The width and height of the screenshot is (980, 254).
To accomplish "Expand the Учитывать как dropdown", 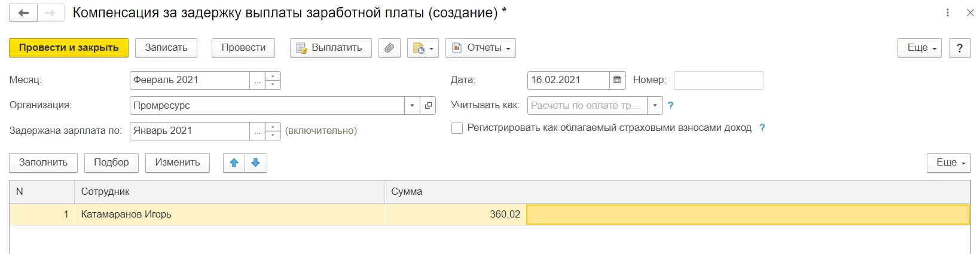I will coord(655,106).
